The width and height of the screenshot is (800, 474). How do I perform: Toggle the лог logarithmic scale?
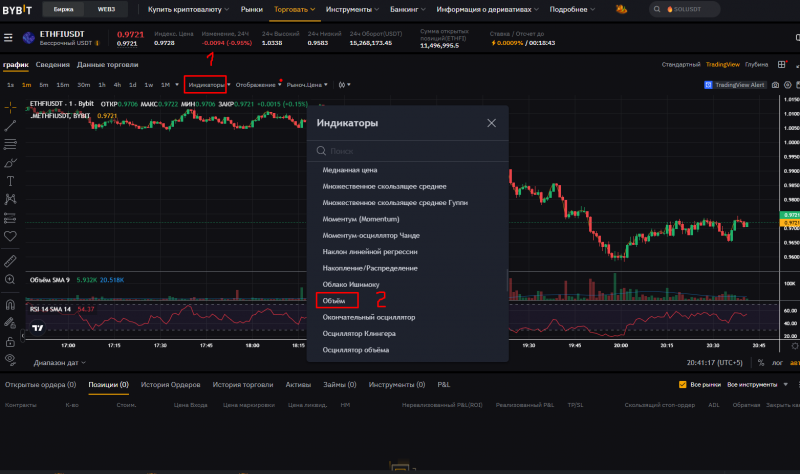tap(777, 362)
